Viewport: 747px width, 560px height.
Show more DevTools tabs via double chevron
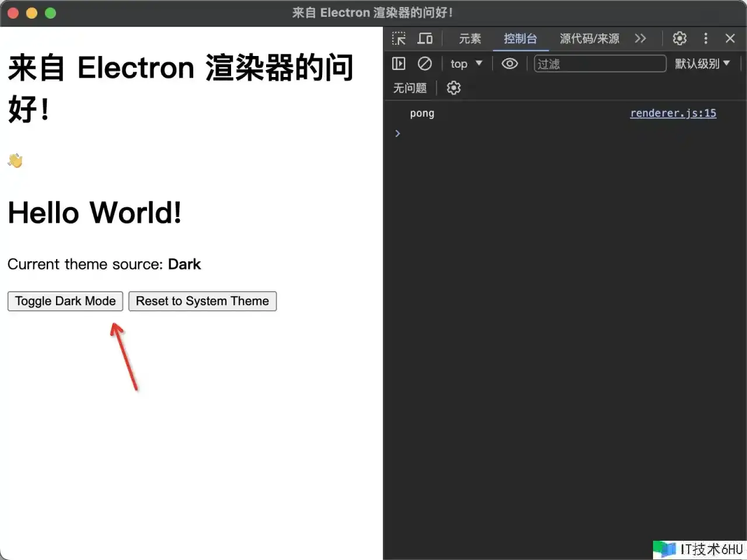click(x=640, y=38)
